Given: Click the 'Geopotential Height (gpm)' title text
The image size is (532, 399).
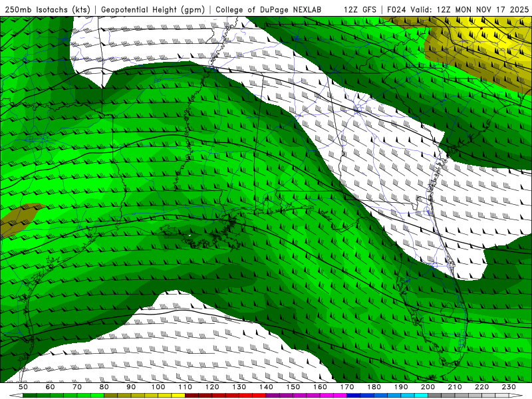Looking at the screenshot, I should [153, 9].
